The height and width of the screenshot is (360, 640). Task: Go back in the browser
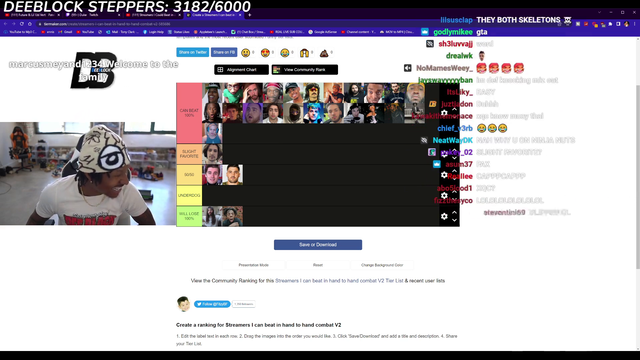(x=5, y=24)
